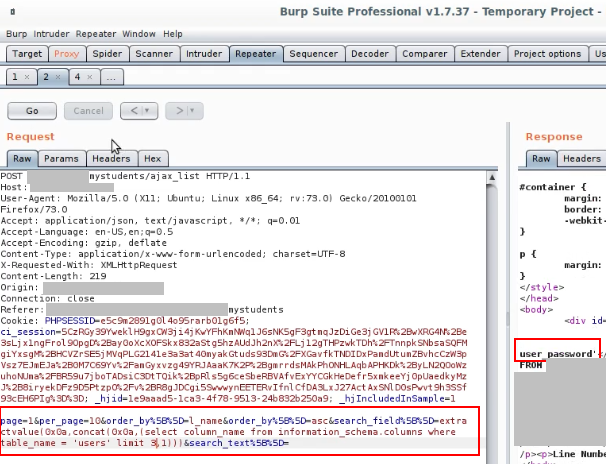
Task: Click the window icon in title bar
Action: pos(13,12)
